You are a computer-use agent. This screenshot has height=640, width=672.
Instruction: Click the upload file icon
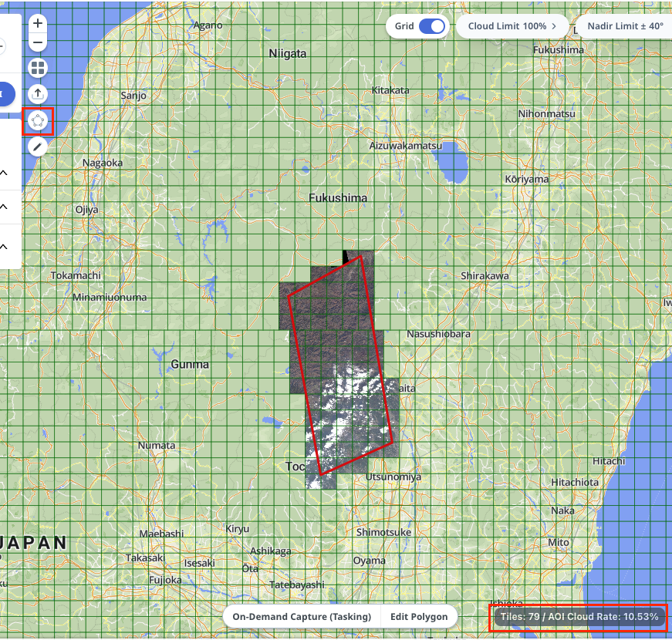[x=38, y=93]
